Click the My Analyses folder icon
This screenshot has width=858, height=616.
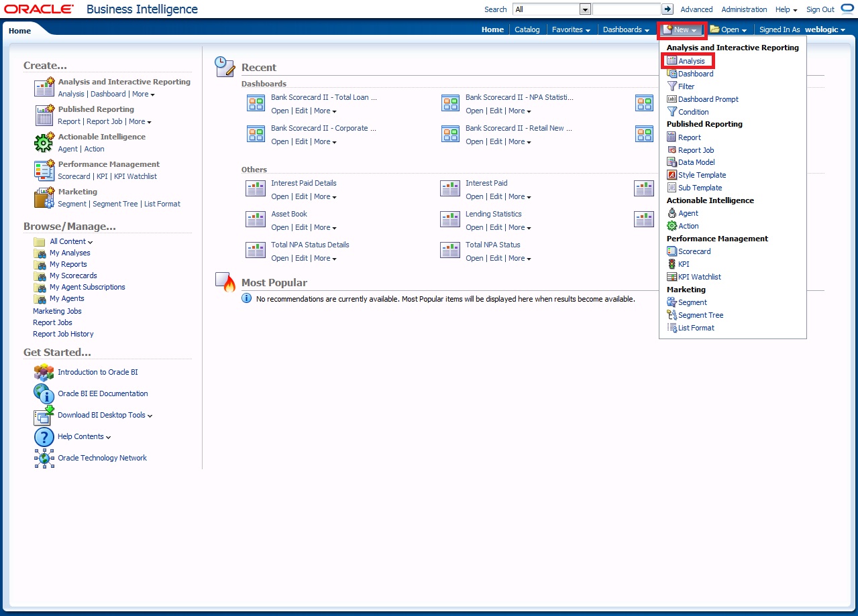click(x=40, y=253)
